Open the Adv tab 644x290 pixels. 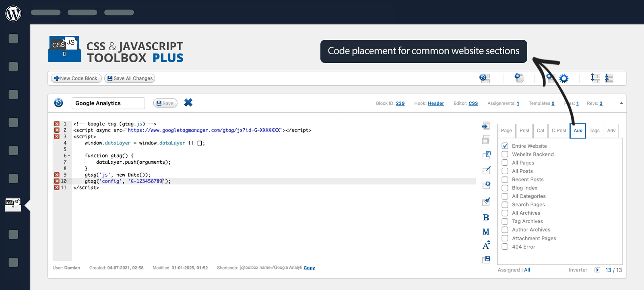[x=611, y=131]
